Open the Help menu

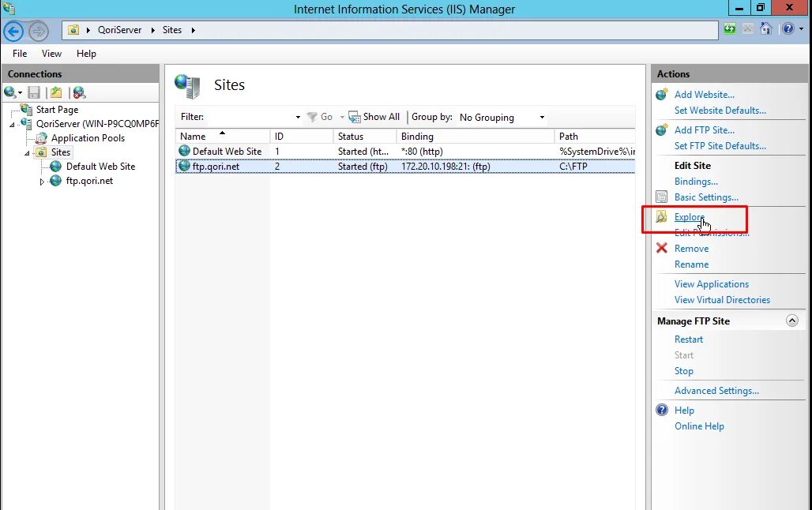click(86, 54)
